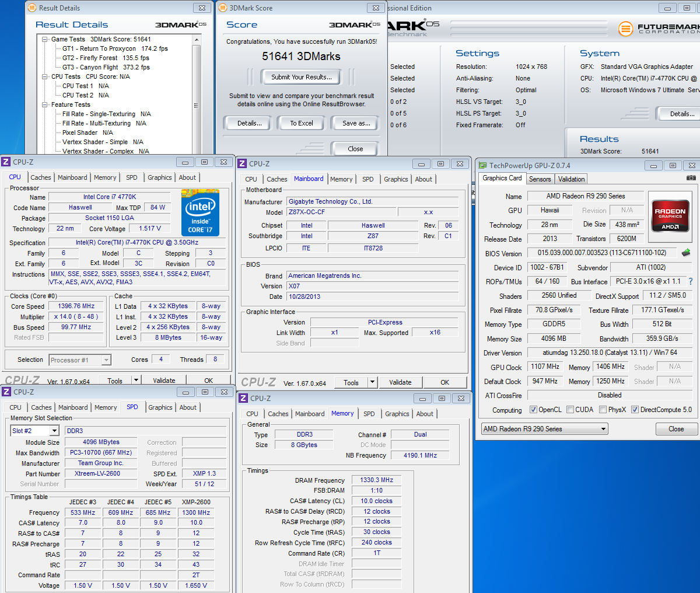Click the Z icon of the CPU-Z Memory window
700x593 pixels.
pyautogui.click(x=243, y=398)
